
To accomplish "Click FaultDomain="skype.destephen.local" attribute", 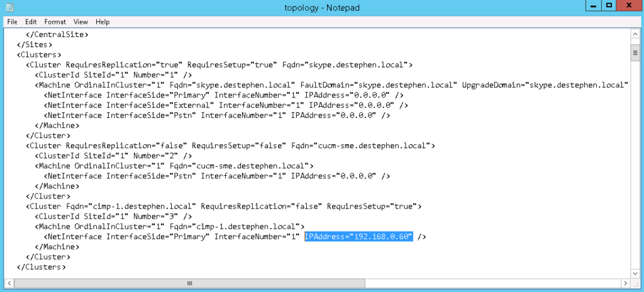I will 379,85.
